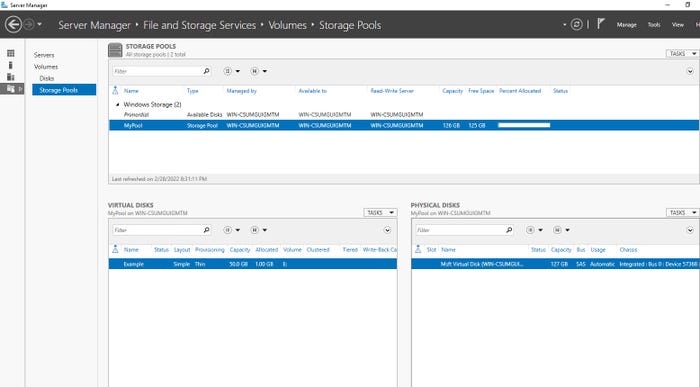
Task: Click Chassis column header in Physical Disks
Action: click(x=628, y=250)
